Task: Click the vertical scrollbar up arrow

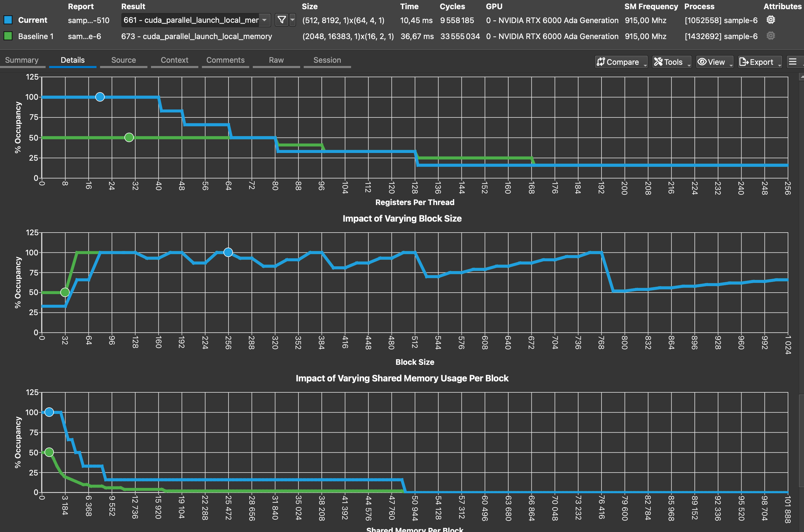Action: tap(801, 77)
